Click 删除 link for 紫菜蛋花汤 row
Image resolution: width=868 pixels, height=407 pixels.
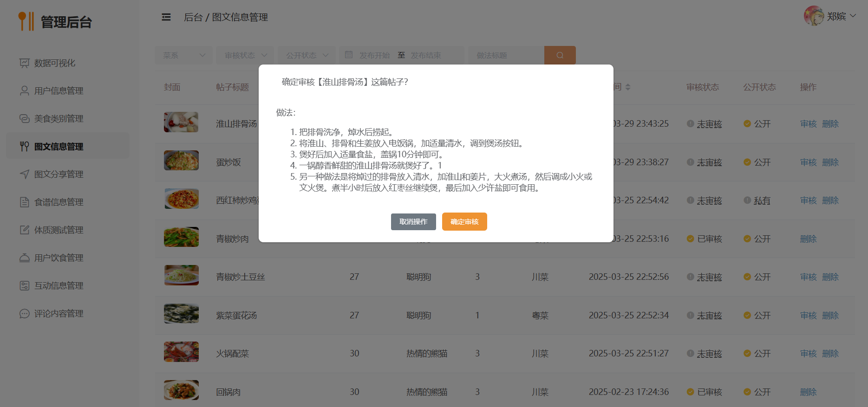coord(830,316)
